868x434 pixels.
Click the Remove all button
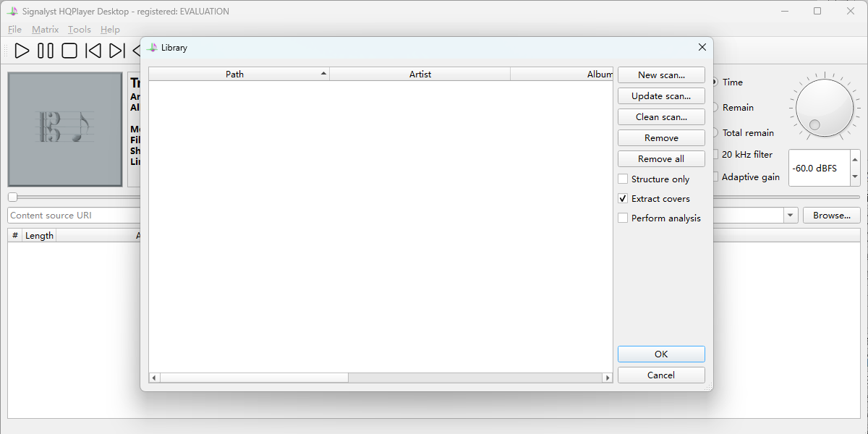[x=661, y=159]
